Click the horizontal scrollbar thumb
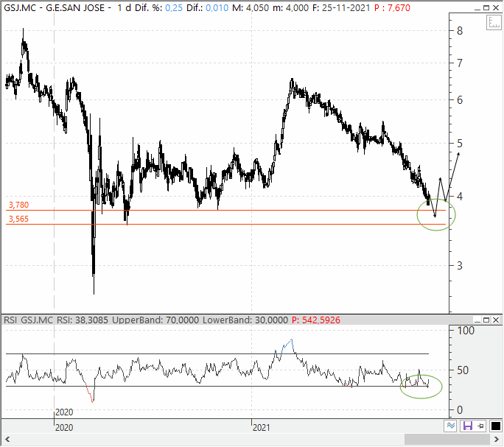This screenshot has width=504, height=447. click(x=447, y=439)
